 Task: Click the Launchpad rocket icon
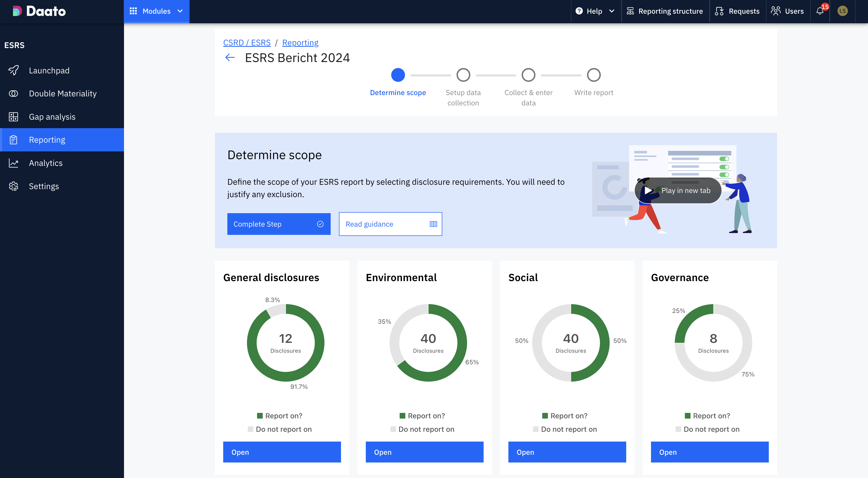13,71
